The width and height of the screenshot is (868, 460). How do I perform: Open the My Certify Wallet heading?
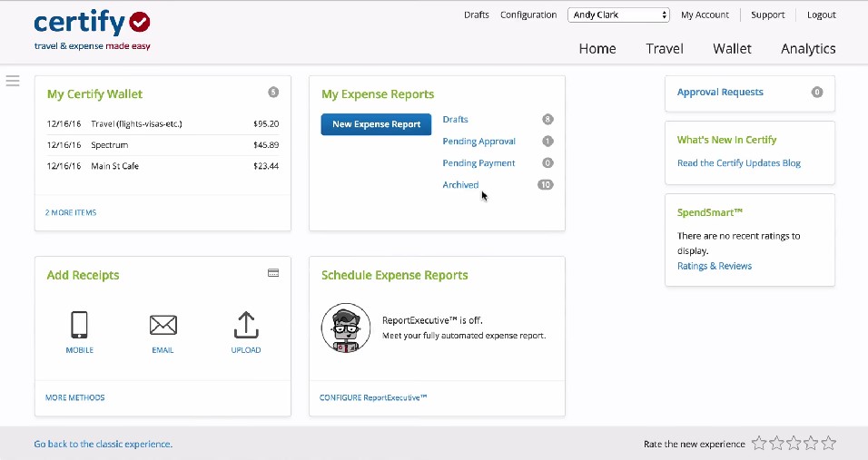tap(94, 94)
